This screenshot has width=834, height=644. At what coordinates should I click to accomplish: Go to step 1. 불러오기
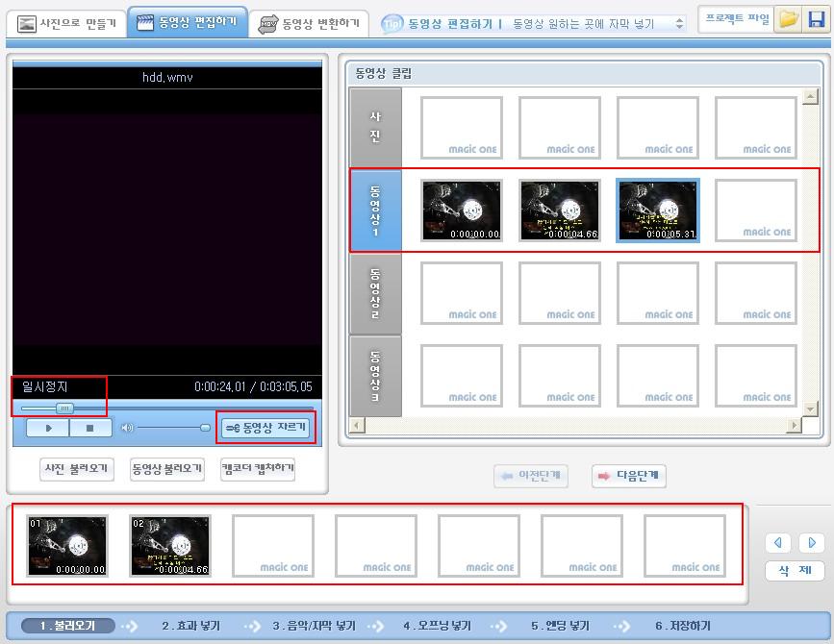(x=68, y=626)
